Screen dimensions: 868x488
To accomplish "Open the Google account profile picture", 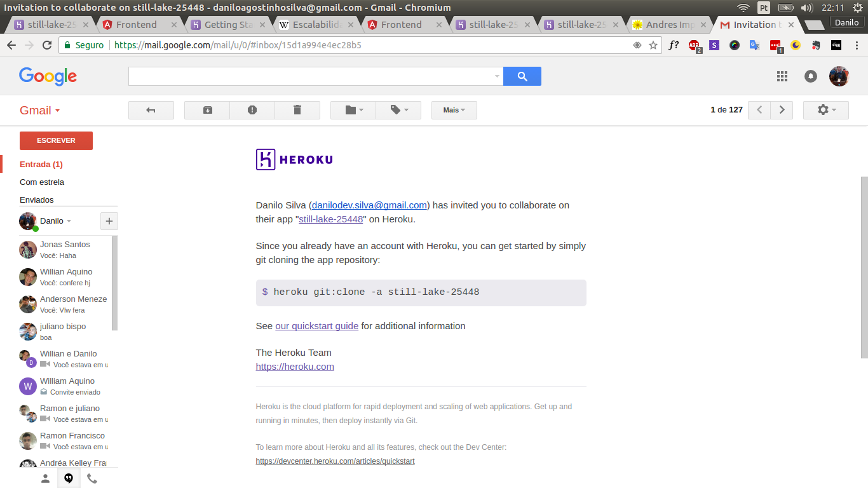I will pyautogui.click(x=839, y=76).
